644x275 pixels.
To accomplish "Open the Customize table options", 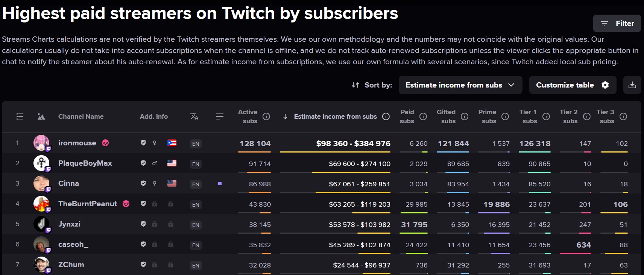I will pos(573,85).
